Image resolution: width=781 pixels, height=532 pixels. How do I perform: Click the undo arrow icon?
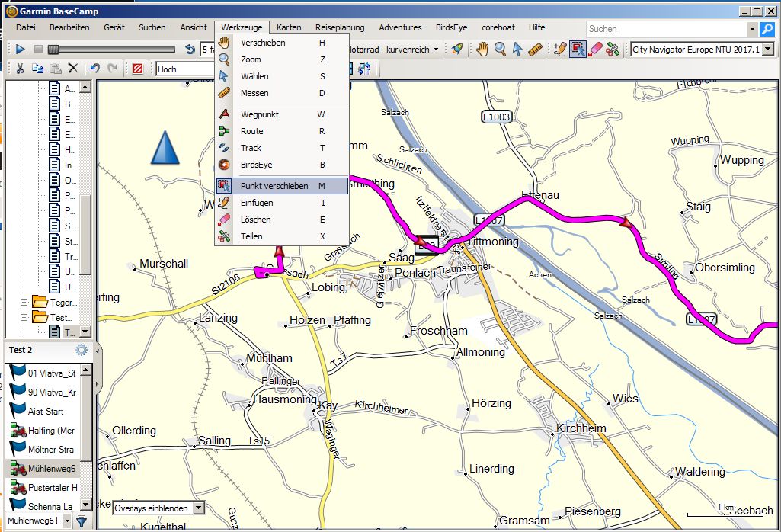[x=95, y=69]
